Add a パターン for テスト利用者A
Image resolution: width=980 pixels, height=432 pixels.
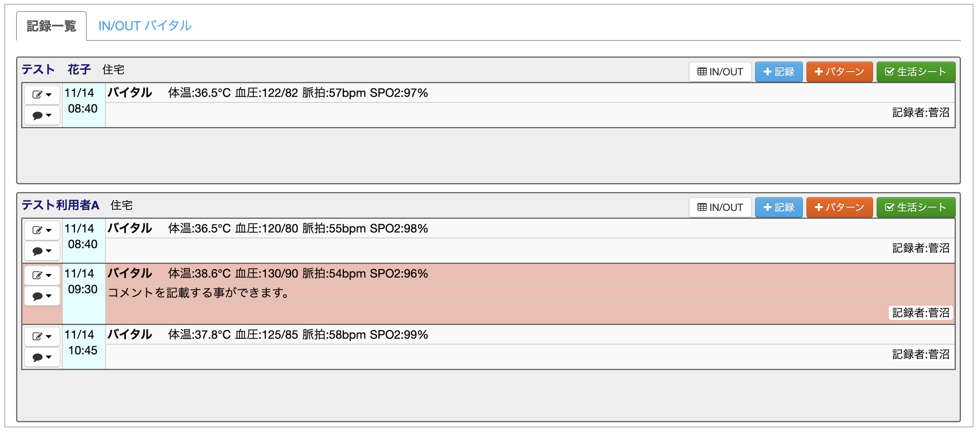[839, 207]
